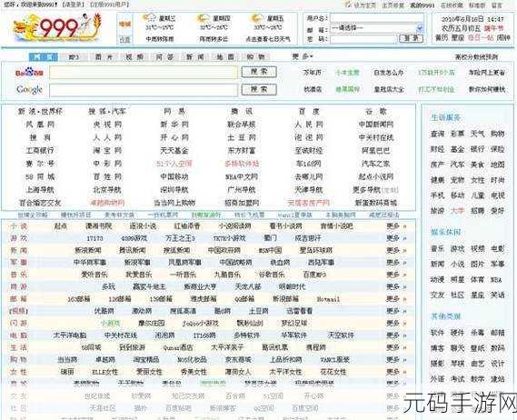Click the Baidu 搜索 button
Viewport: 517px width, 420px height.
pos(259,72)
